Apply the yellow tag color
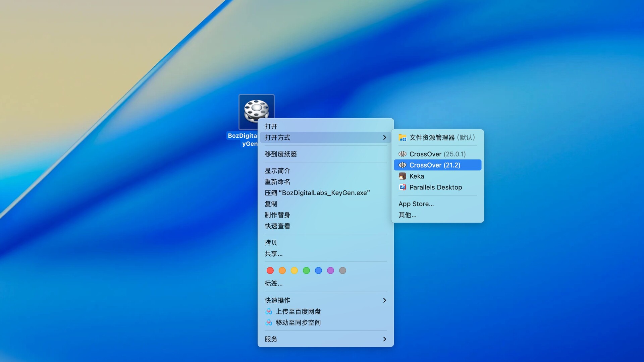 pos(294,270)
